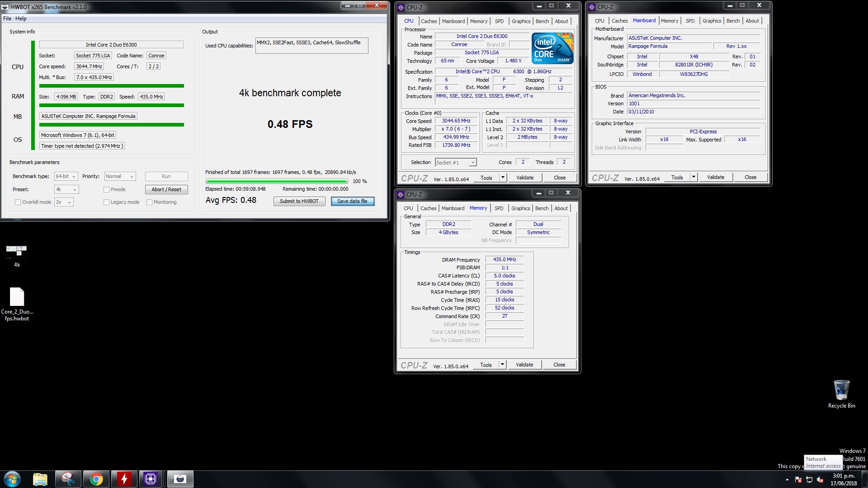Open the File menu in HWBOT x265
The height and width of the screenshot is (488, 868).
point(7,19)
